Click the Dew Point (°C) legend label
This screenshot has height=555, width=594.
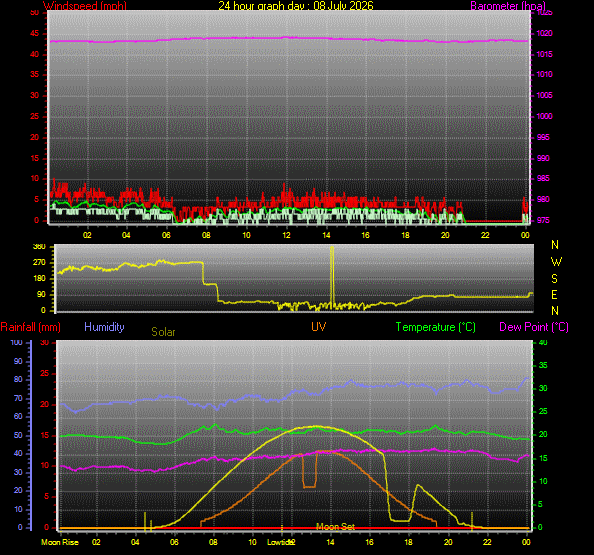[534, 327]
